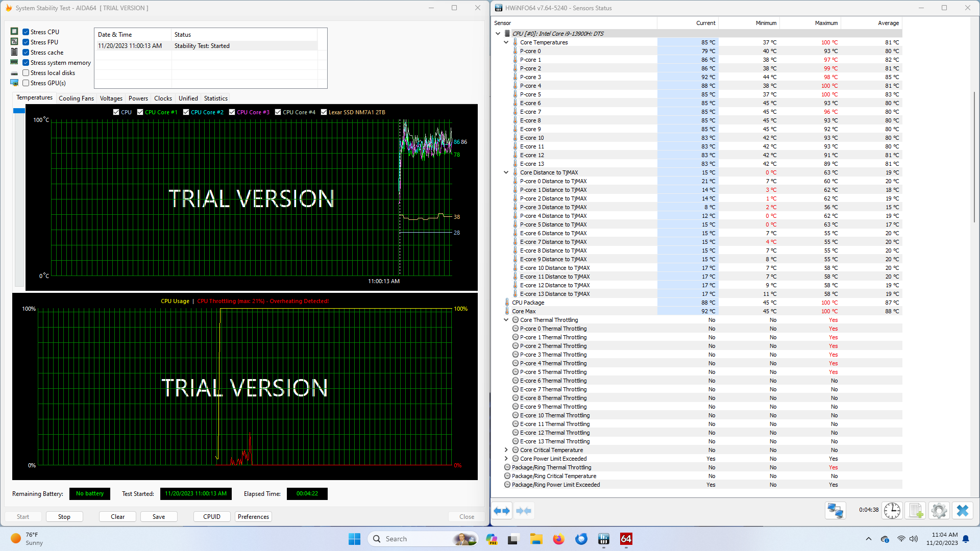Open Wi-Fi network tray icon
980x551 pixels.
coord(901,539)
